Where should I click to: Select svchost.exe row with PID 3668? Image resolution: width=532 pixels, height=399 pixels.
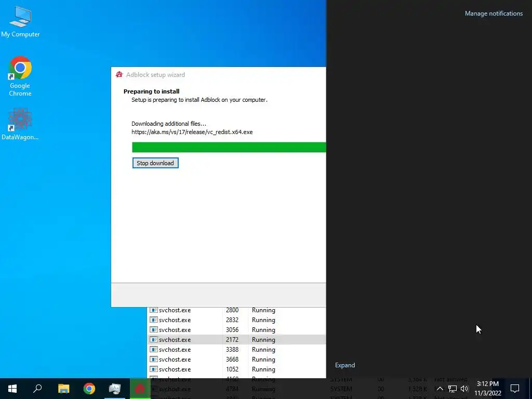(x=236, y=360)
